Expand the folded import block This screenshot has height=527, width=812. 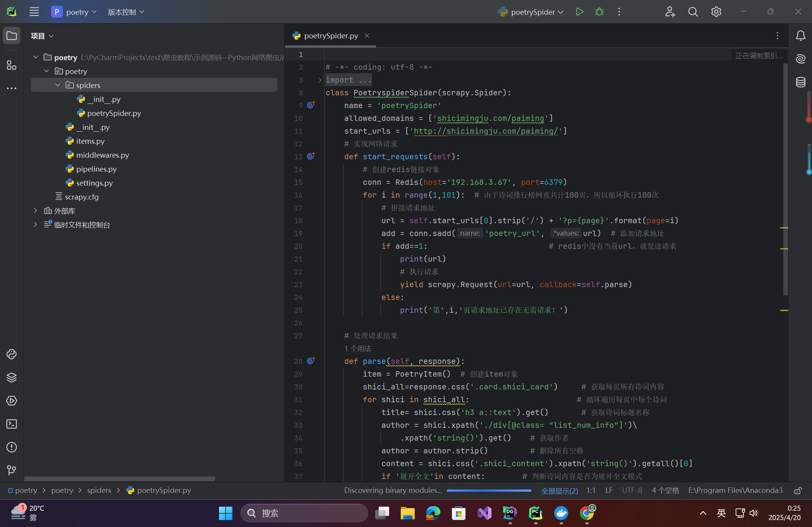click(320, 80)
